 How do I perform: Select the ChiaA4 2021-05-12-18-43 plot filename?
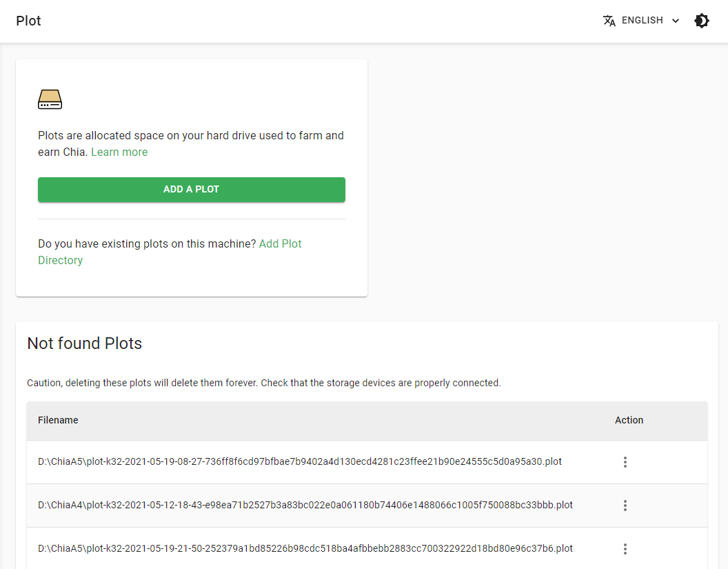pos(305,505)
